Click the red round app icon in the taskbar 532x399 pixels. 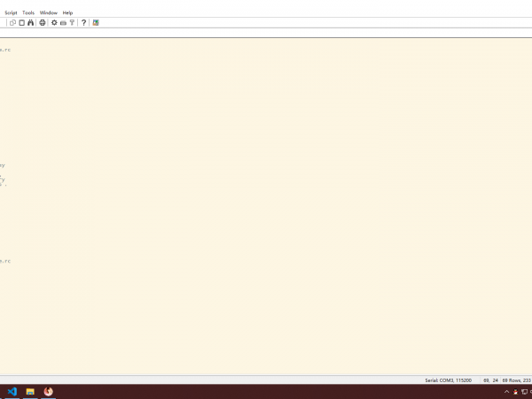(x=48, y=391)
